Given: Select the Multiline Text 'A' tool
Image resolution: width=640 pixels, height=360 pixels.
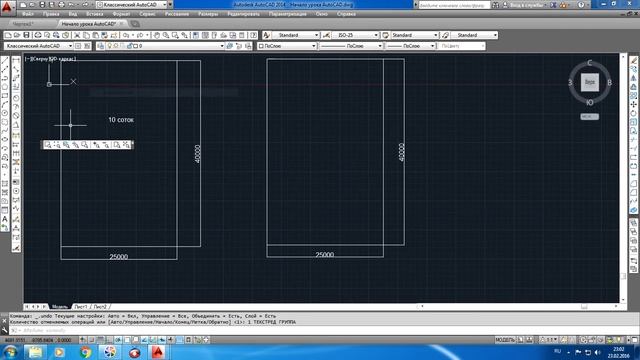Looking at the screenshot, I should (x=5, y=219).
